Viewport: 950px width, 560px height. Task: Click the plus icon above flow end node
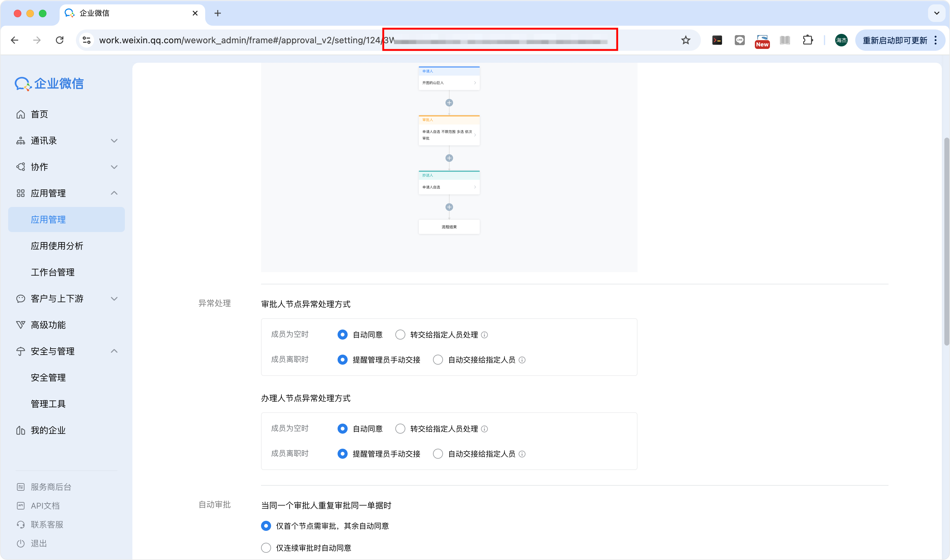point(449,207)
